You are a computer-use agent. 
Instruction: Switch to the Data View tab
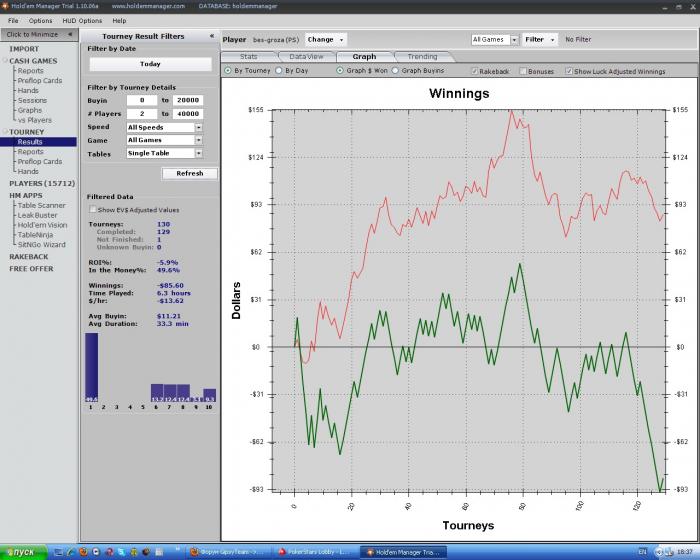click(x=306, y=57)
